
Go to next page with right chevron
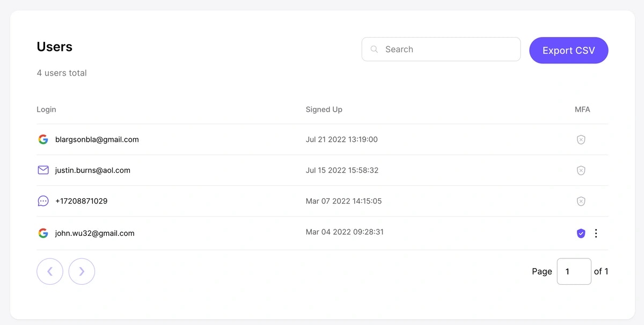point(82,271)
